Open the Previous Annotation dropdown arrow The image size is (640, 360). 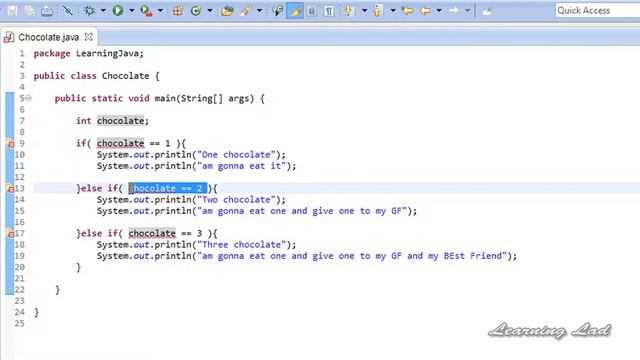tap(393, 11)
